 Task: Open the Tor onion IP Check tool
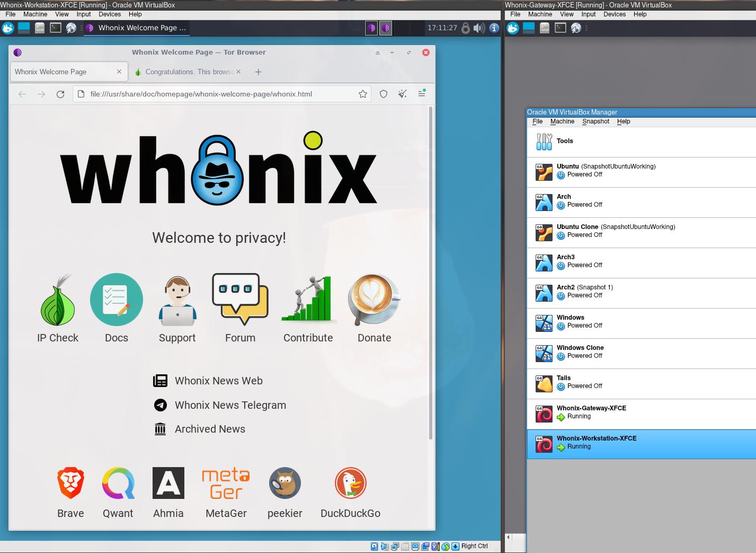tap(57, 308)
